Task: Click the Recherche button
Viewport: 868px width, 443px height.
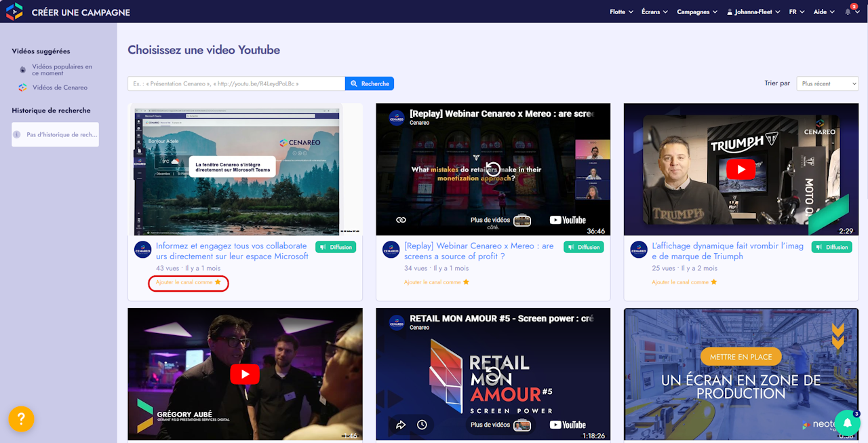Action: coord(370,83)
